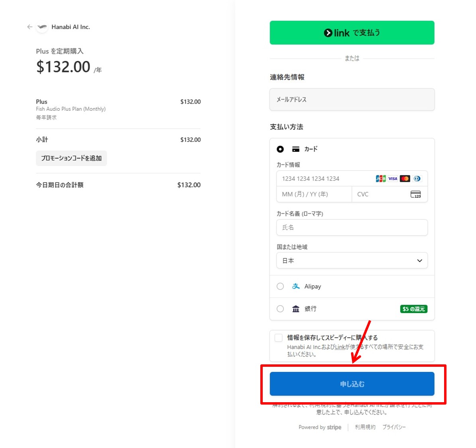Click the プロモーションコードを追加 button
The image size is (476, 448).
pyautogui.click(x=71, y=158)
